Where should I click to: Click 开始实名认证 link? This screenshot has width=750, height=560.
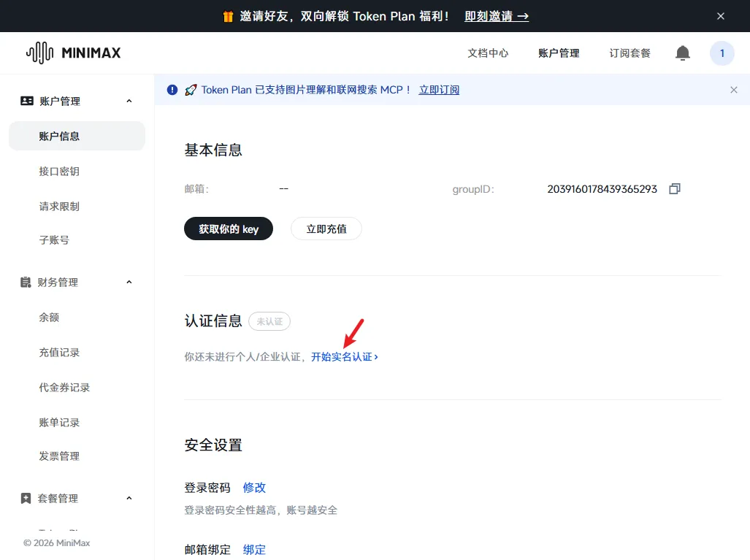coord(345,357)
